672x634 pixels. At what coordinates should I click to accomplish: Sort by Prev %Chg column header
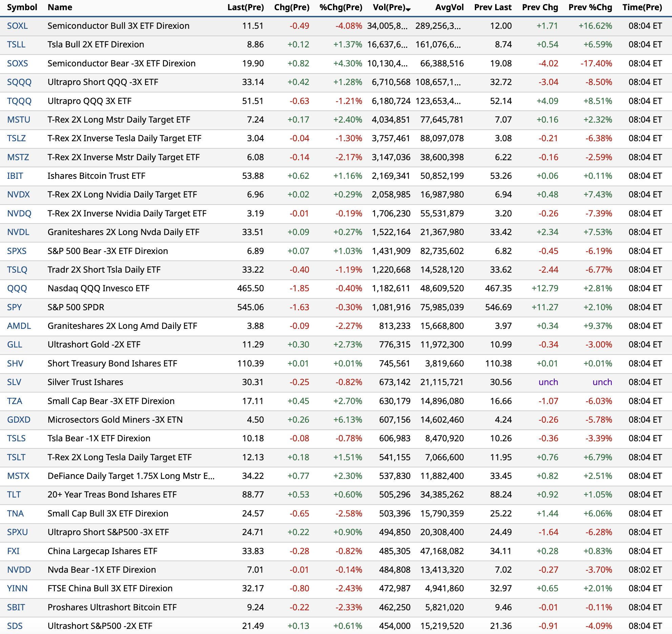click(590, 7)
